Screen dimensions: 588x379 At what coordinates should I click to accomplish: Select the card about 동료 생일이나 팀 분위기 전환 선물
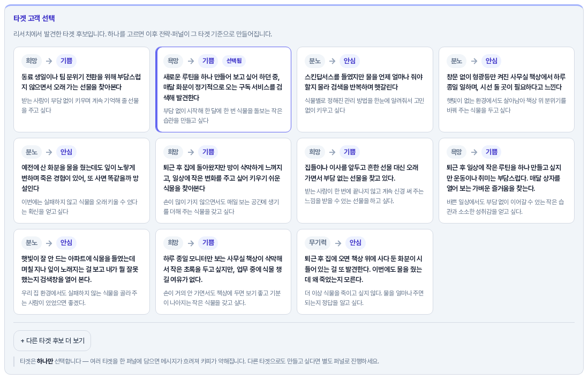81,90
